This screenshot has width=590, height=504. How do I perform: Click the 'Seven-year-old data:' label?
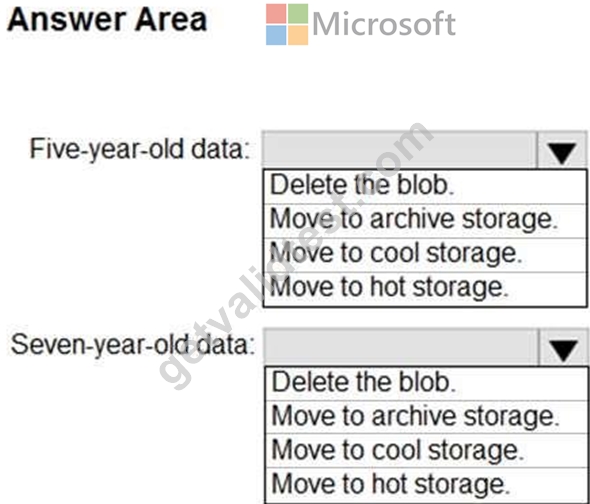pyautogui.click(x=133, y=345)
